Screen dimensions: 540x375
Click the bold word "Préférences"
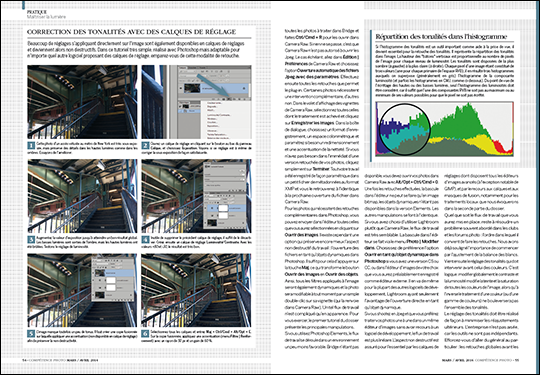click(297, 64)
